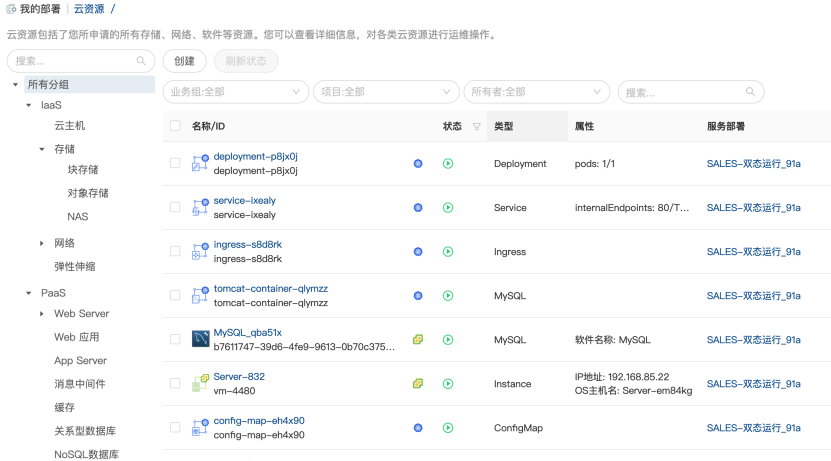The height and width of the screenshot is (461, 831).
Task: Open the 业务组:全部 filter dropdown
Action: (x=236, y=92)
